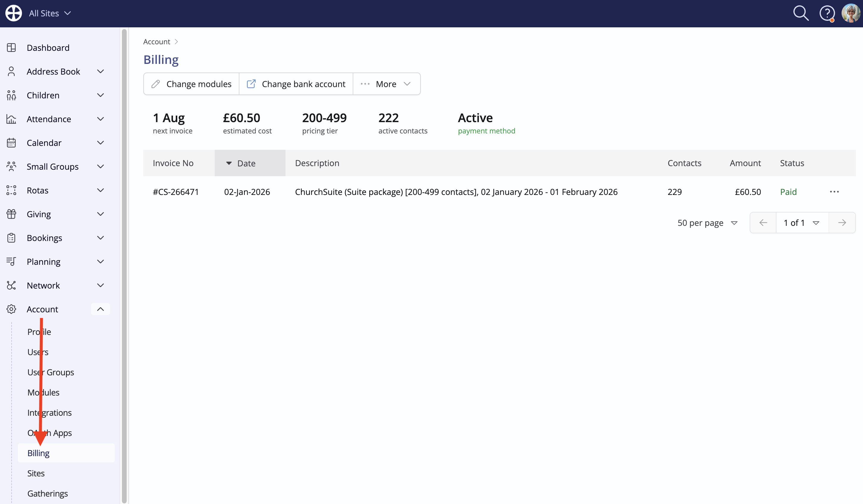
Task: Open the 50 per page dropdown
Action: pyautogui.click(x=707, y=223)
